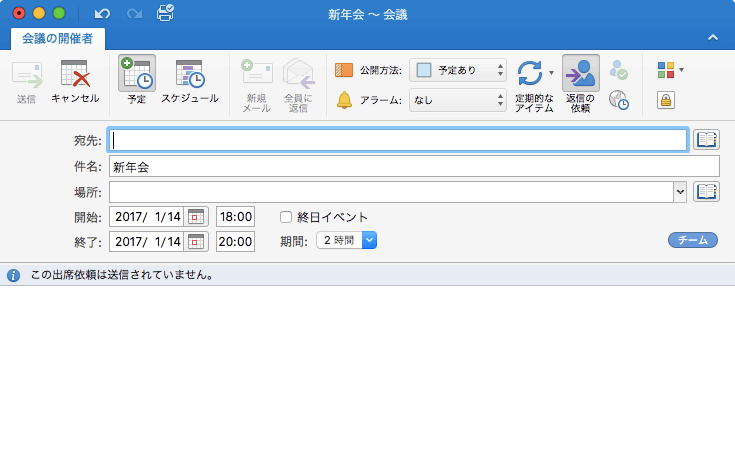Open the categorize dropdown arrow
Viewport: 735px width, 450px height.
click(681, 70)
